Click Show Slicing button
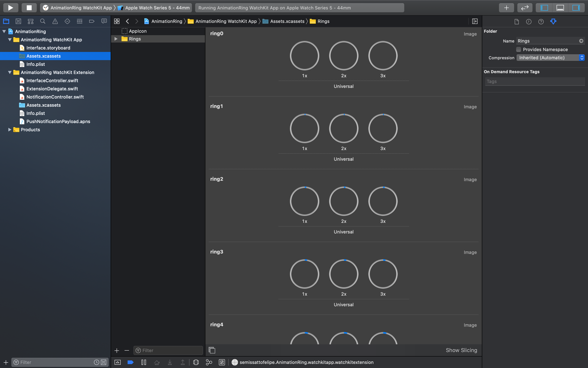Screen dimensions: 588x368 pos(461,350)
